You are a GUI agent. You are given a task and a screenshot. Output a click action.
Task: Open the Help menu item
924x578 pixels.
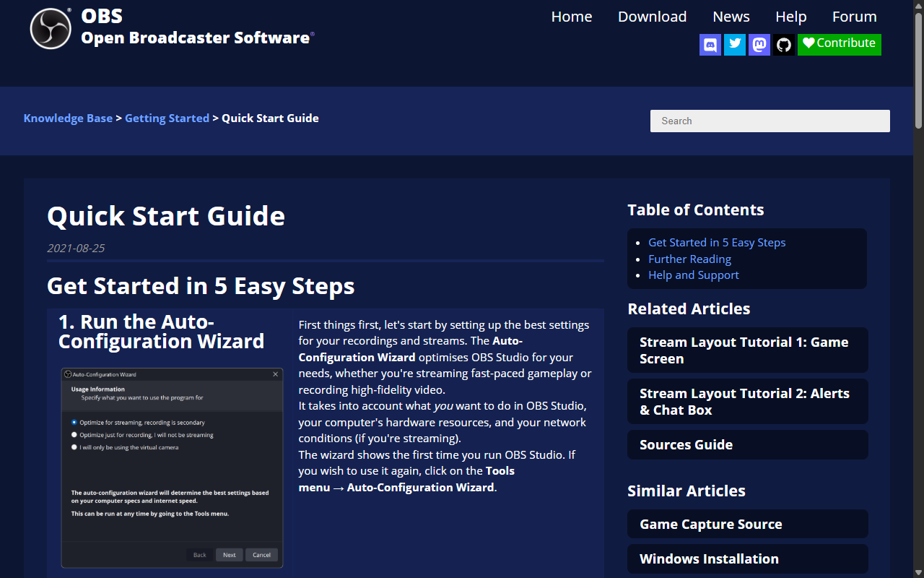(791, 17)
